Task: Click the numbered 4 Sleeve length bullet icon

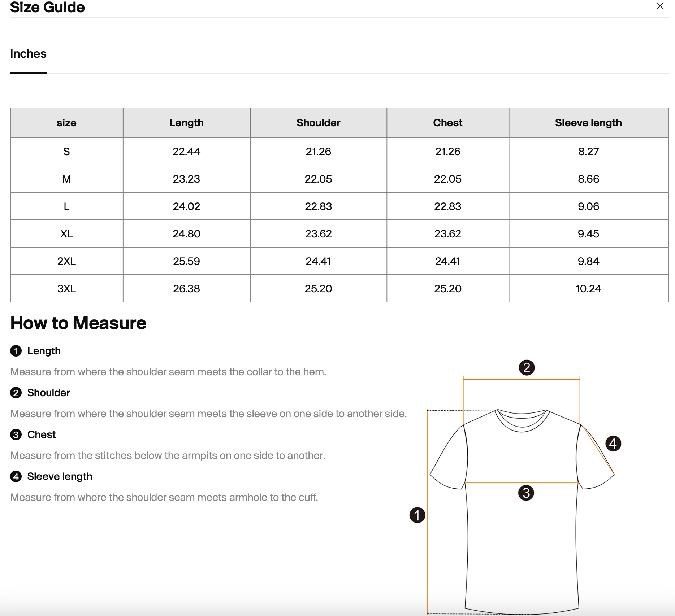Action: pyautogui.click(x=16, y=476)
